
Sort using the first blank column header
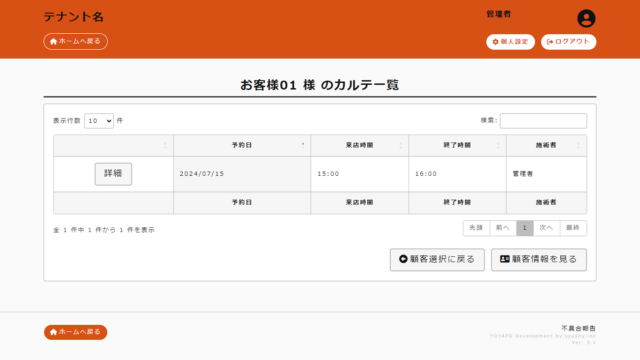(x=113, y=145)
